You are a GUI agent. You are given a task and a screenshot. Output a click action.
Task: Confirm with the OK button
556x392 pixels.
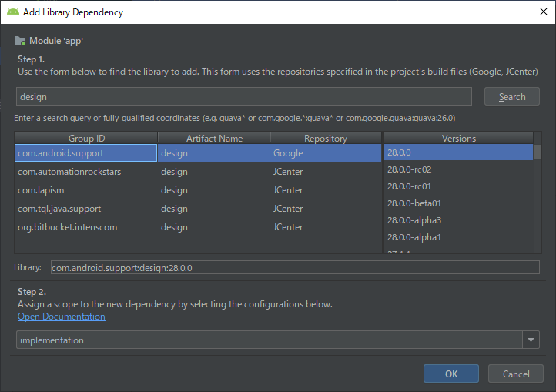coord(451,374)
